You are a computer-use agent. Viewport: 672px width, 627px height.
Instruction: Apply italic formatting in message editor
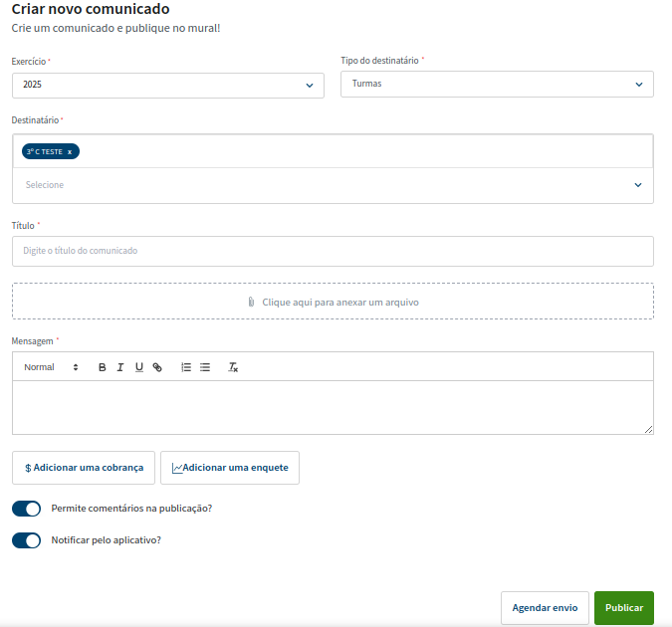point(120,367)
